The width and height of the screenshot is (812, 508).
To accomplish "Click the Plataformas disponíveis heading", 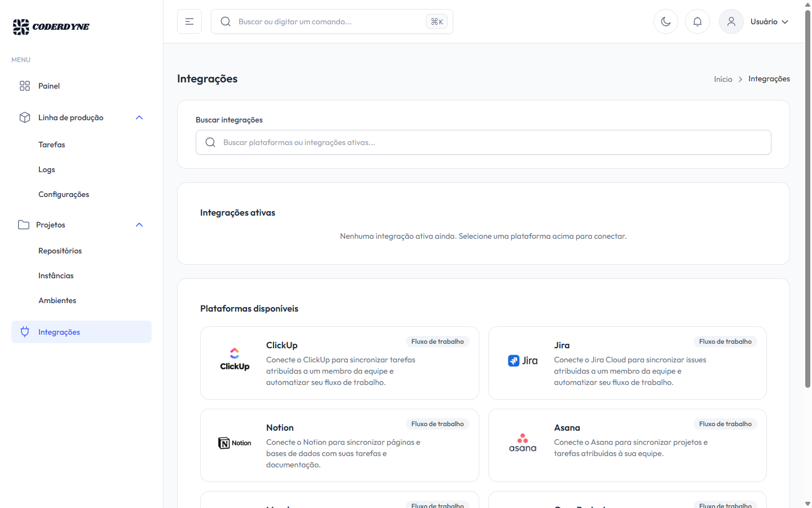I will [x=249, y=309].
